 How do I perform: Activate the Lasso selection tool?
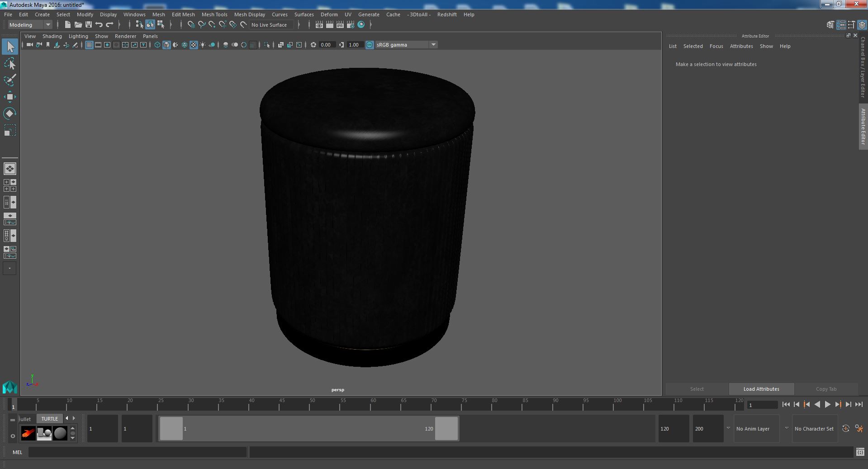[10, 64]
